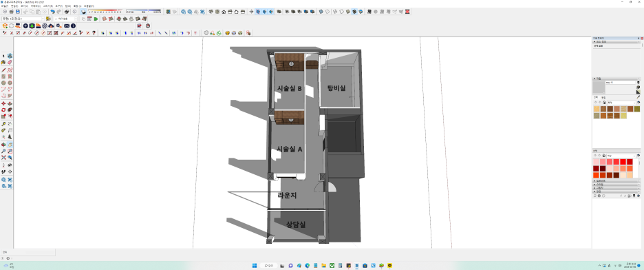Activate the Move tool
644x270 pixels.
3,103
